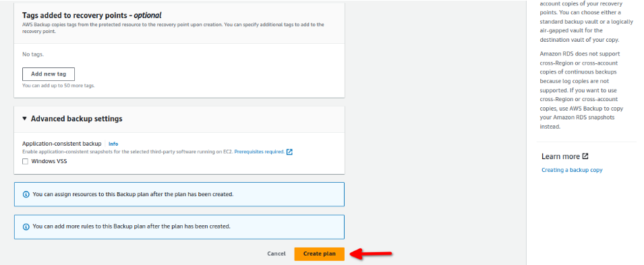The width and height of the screenshot is (644, 265).
Task: Enable the Windows VSS checkbox
Action: (26, 161)
